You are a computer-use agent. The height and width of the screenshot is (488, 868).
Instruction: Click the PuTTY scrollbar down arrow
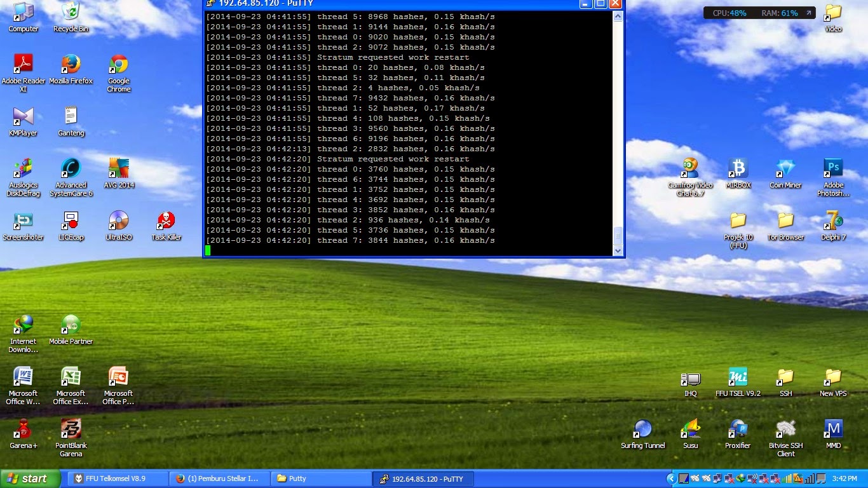point(618,250)
